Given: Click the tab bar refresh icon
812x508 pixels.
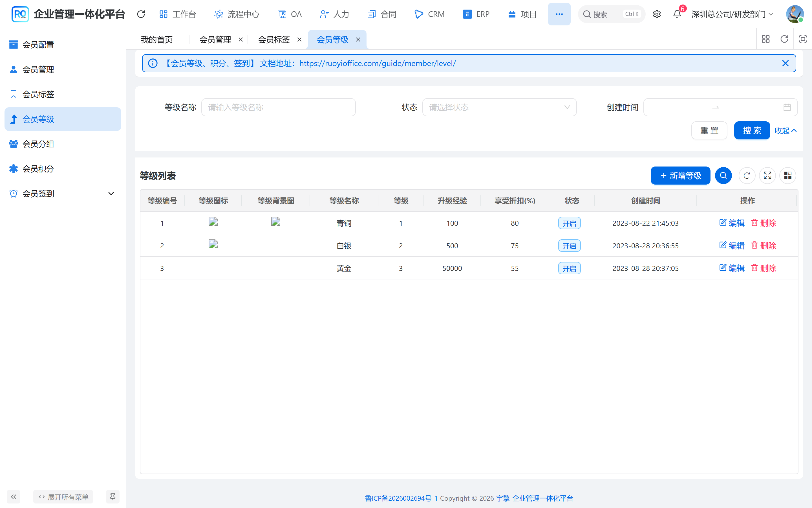Looking at the screenshot, I should [x=784, y=39].
